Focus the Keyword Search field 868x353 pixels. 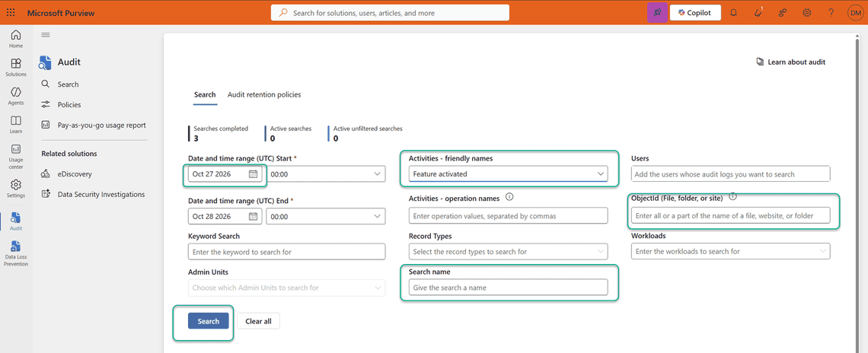click(287, 252)
